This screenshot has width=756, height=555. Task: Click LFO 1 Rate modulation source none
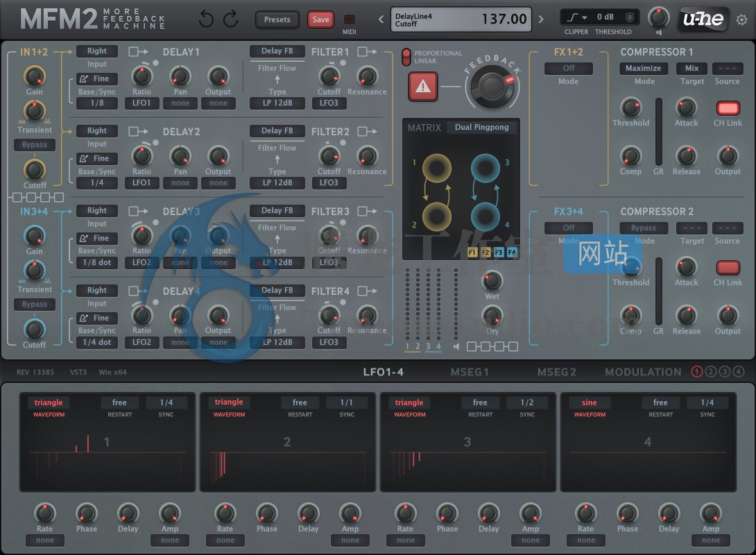45,540
